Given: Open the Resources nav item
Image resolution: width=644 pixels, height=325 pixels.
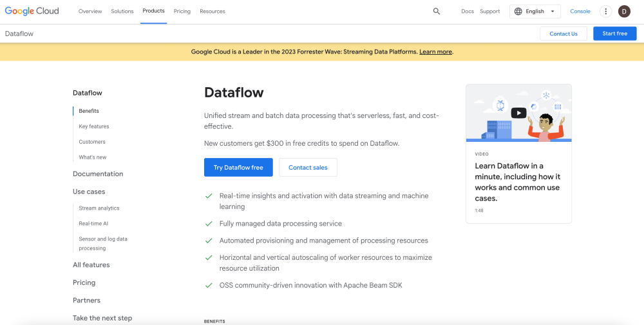Looking at the screenshot, I should click(213, 12).
